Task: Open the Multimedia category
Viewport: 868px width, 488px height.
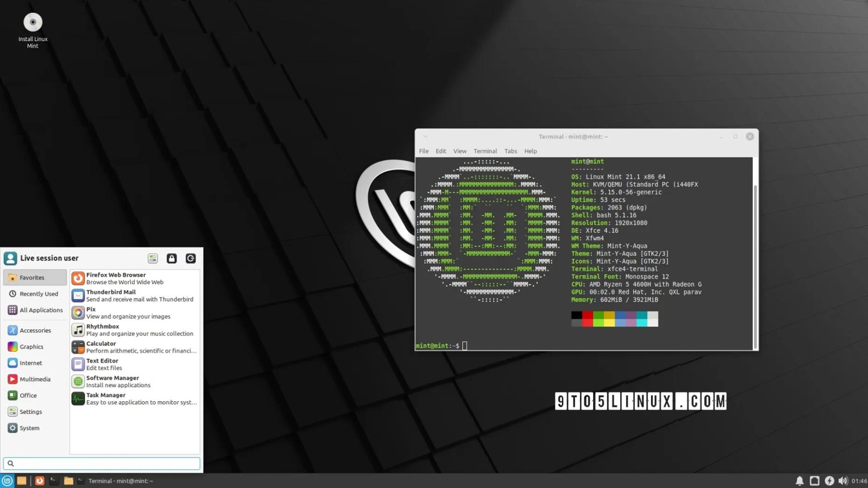Action: point(35,379)
